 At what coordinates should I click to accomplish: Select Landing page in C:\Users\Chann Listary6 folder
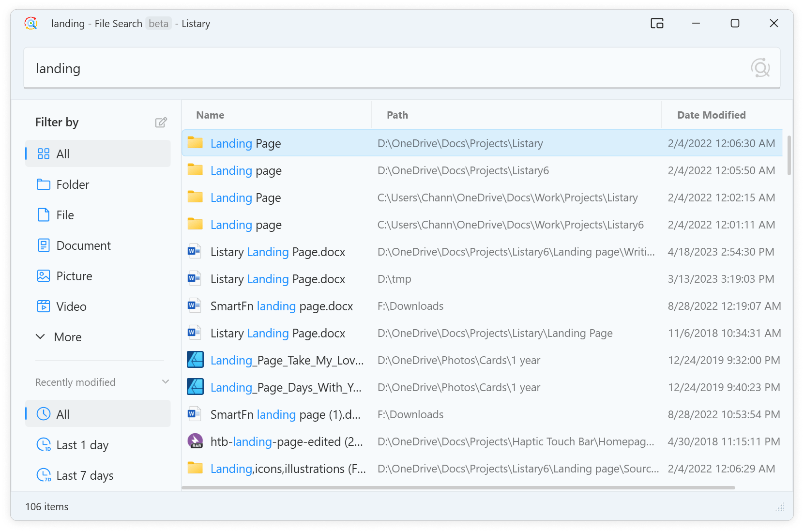point(246,225)
